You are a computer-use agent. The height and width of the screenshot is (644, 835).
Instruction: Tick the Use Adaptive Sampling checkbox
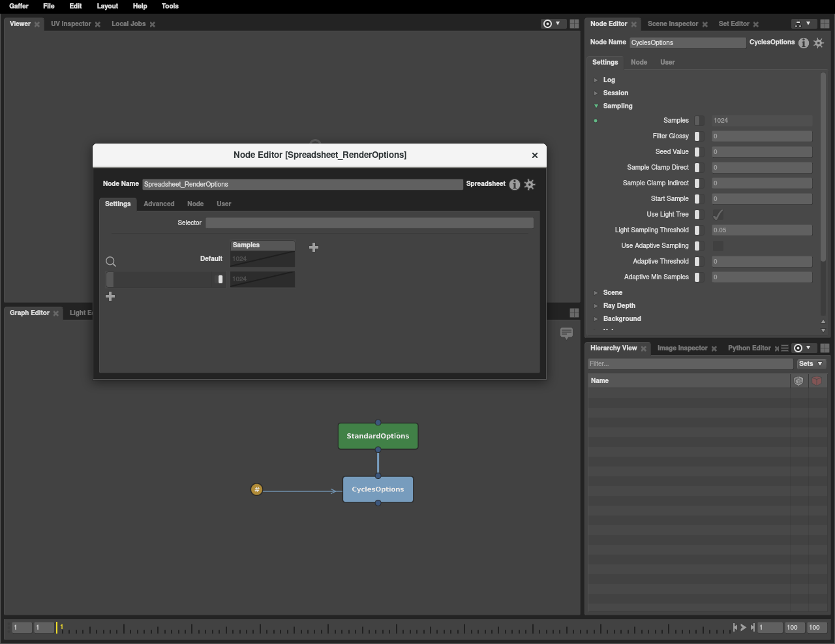click(x=718, y=246)
